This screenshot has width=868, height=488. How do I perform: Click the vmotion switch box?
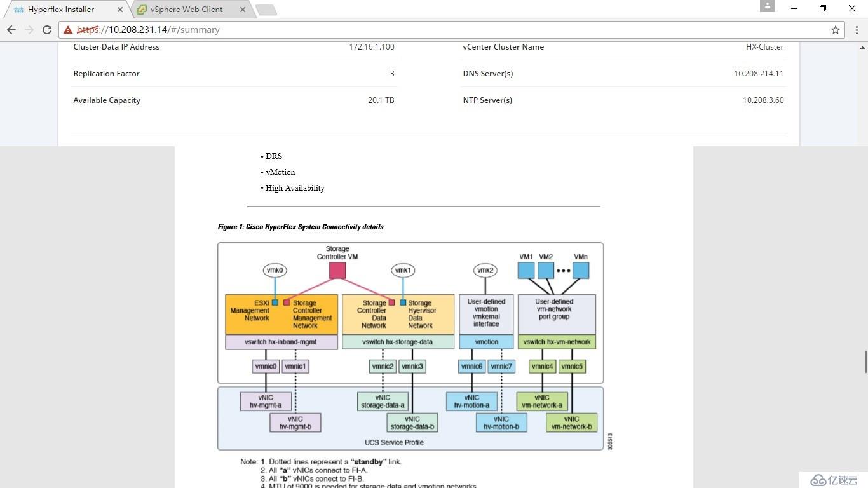pos(487,342)
